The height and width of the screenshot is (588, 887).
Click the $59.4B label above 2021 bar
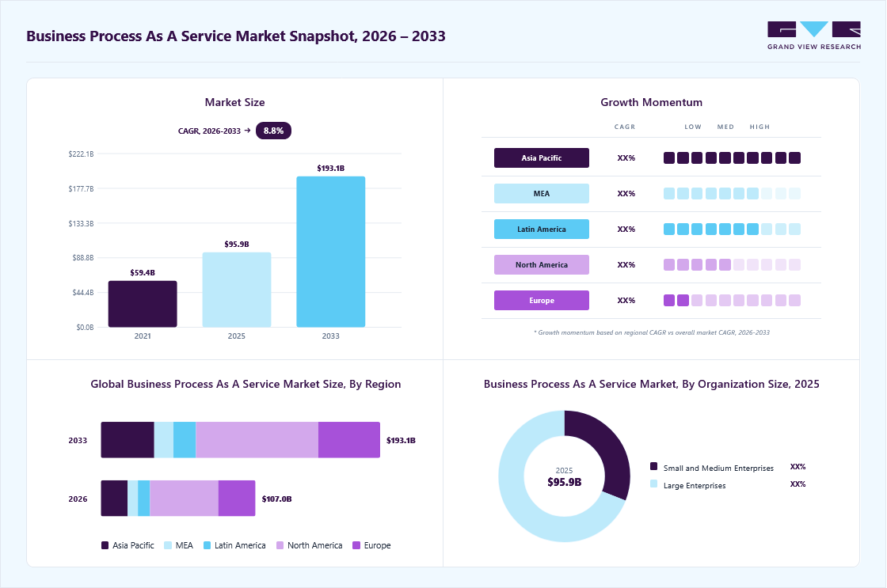coord(143,272)
